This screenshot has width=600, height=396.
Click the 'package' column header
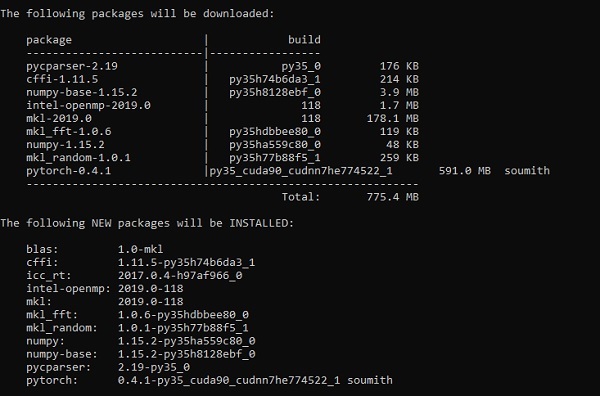point(49,40)
